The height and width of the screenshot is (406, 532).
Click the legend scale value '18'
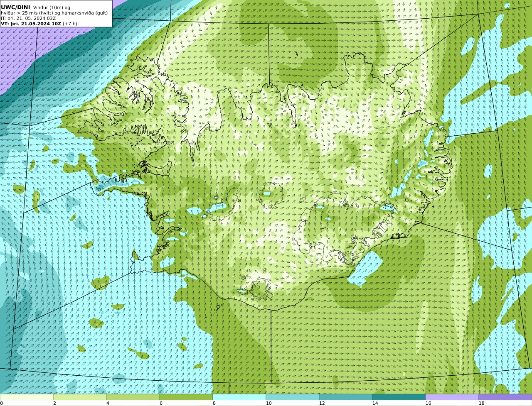click(x=482, y=403)
